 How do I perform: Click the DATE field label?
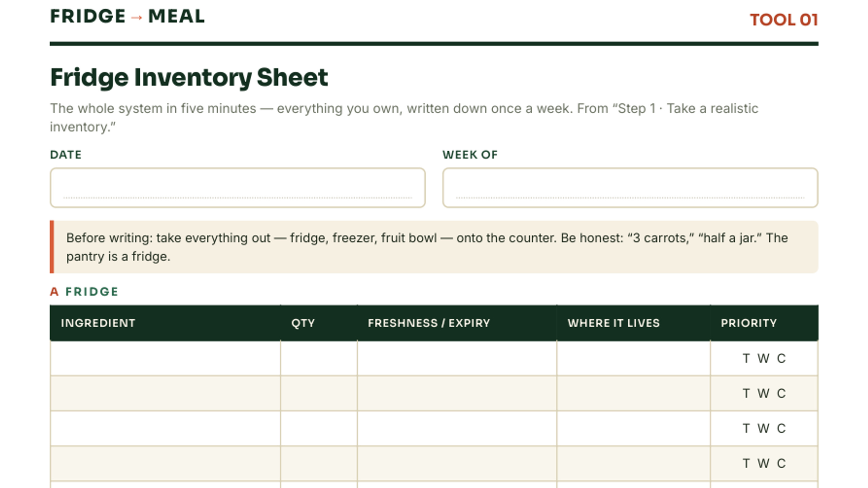pos(66,155)
